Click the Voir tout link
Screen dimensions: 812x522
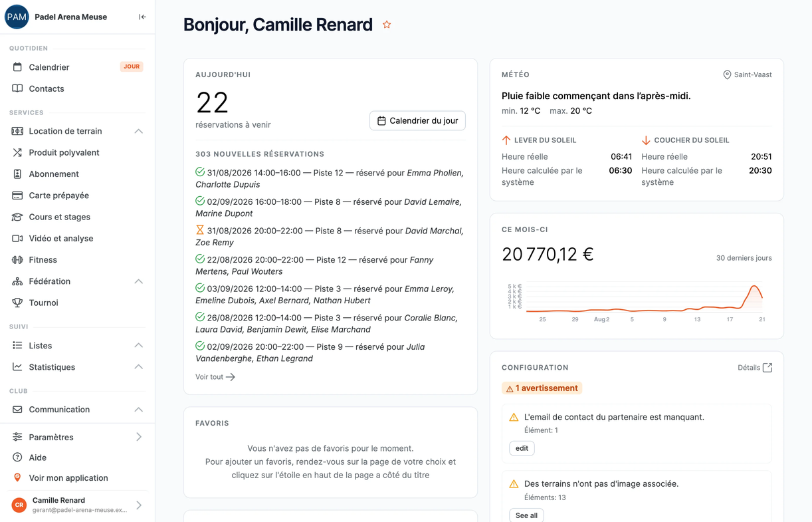pos(215,377)
